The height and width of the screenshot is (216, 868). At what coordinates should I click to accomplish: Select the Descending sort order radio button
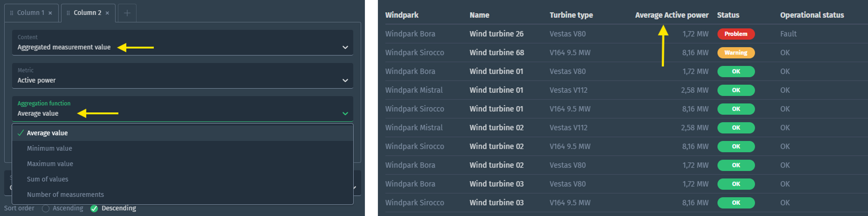(x=94, y=208)
